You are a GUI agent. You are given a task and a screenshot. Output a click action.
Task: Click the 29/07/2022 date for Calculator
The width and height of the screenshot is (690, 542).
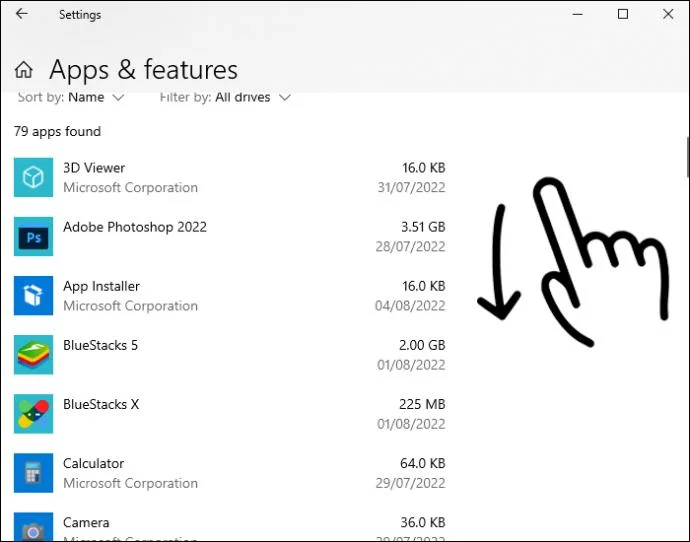pos(410,483)
